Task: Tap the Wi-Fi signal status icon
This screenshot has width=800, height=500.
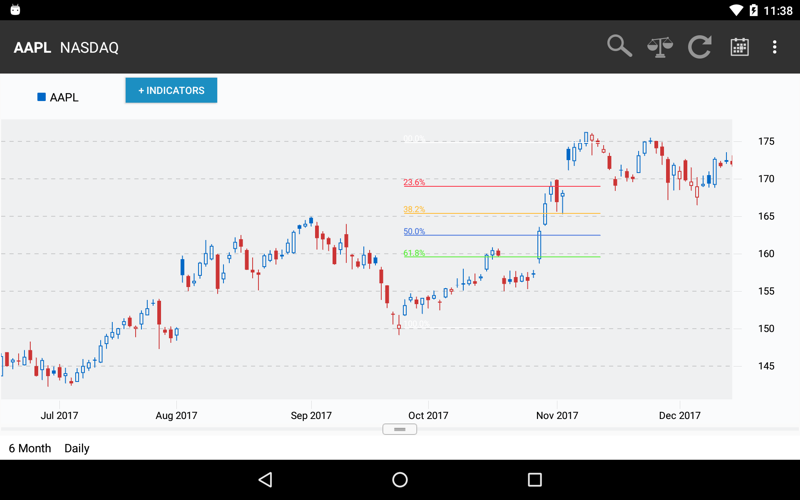Action: [x=736, y=10]
